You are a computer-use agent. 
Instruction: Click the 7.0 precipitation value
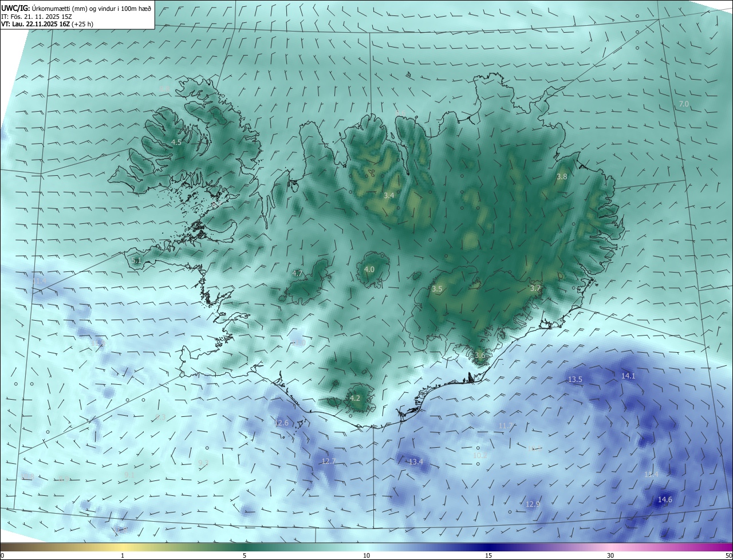tap(684, 104)
